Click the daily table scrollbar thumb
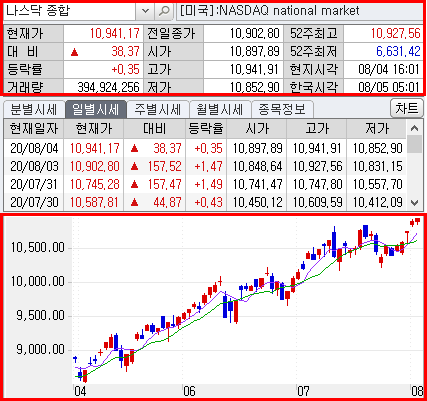This screenshot has height=401, width=427. click(414, 144)
